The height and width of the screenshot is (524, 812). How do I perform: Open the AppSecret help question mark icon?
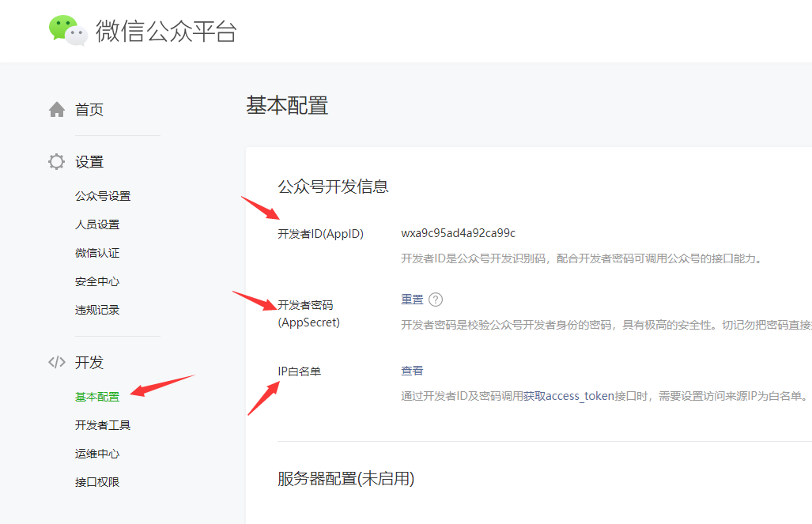pyautogui.click(x=436, y=300)
